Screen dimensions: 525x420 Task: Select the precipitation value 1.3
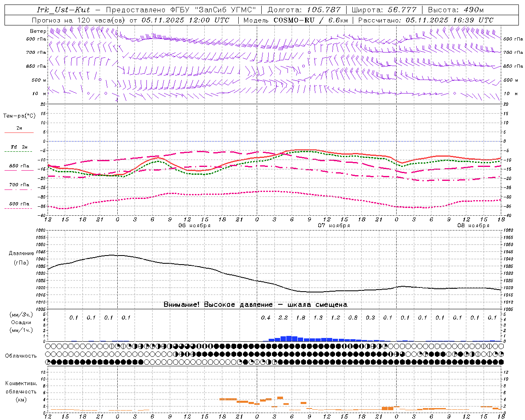point(318,317)
